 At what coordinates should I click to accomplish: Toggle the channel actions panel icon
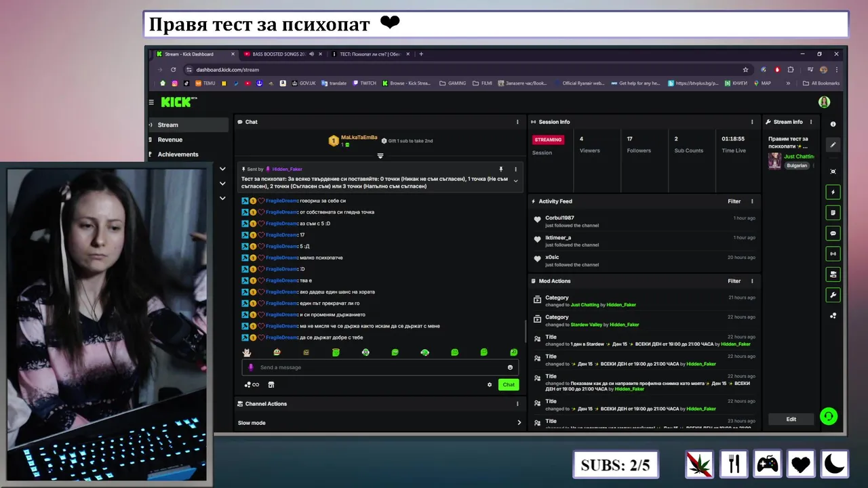833,274
